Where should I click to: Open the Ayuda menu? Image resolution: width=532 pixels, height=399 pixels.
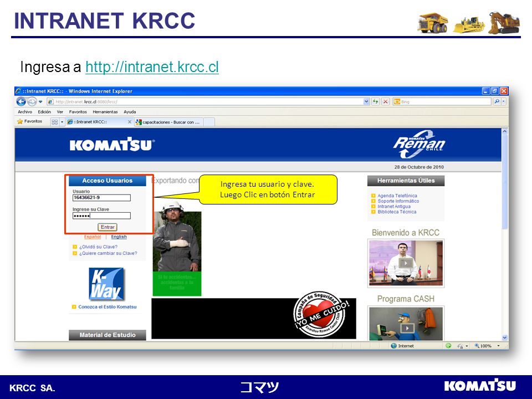pyautogui.click(x=130, y=111)
